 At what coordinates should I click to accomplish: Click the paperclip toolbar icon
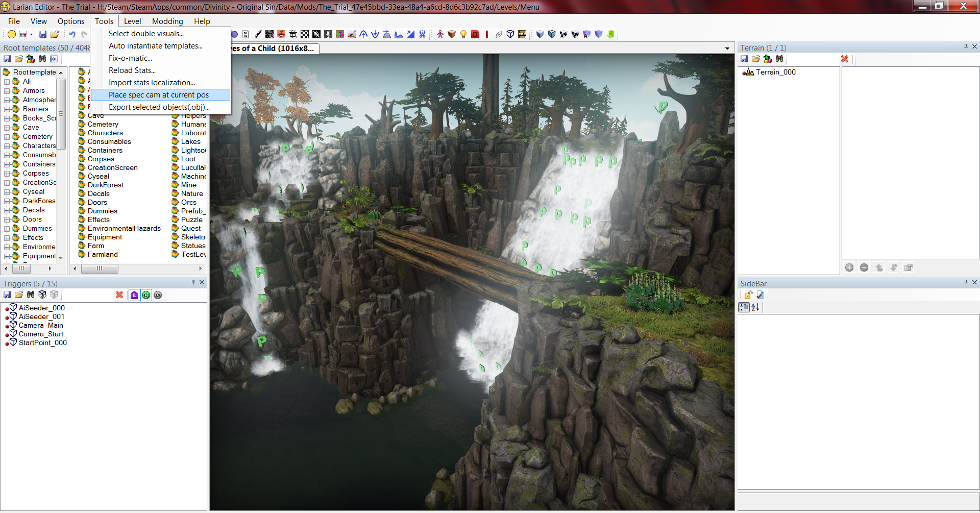499,34
